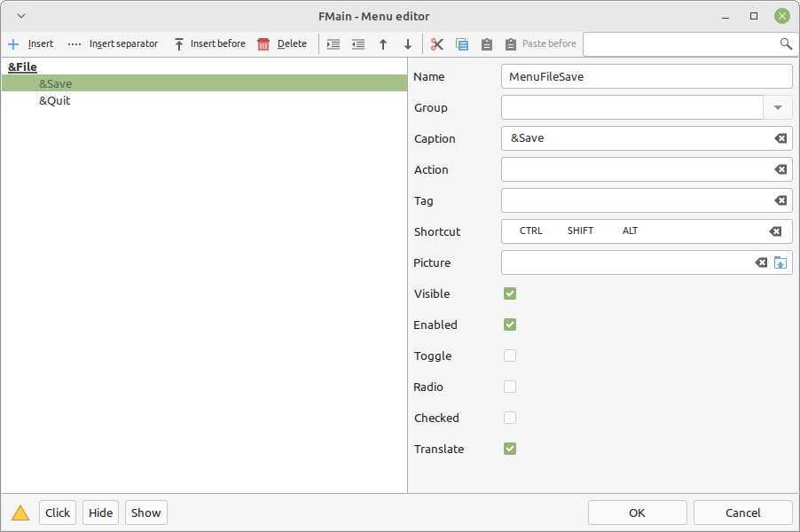Click the browse icon in Picture field

click(x=780, y=262)
